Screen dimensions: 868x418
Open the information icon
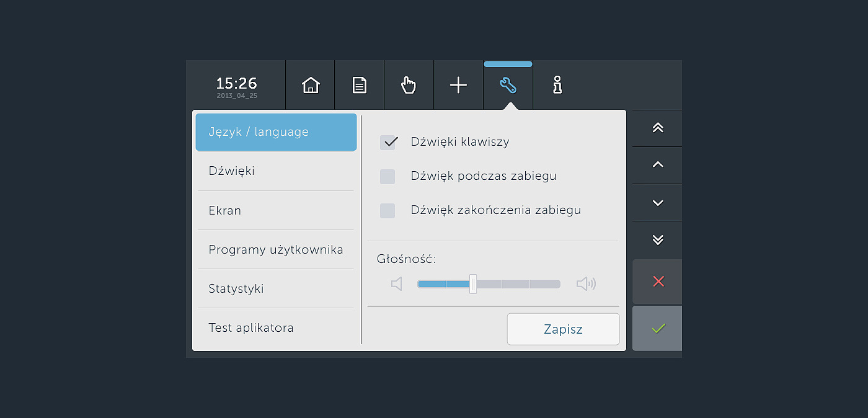[x=557, y=85]
